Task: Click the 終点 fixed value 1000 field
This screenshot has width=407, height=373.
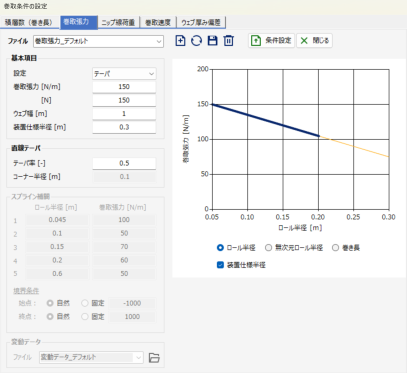Action: coord(132,316)
